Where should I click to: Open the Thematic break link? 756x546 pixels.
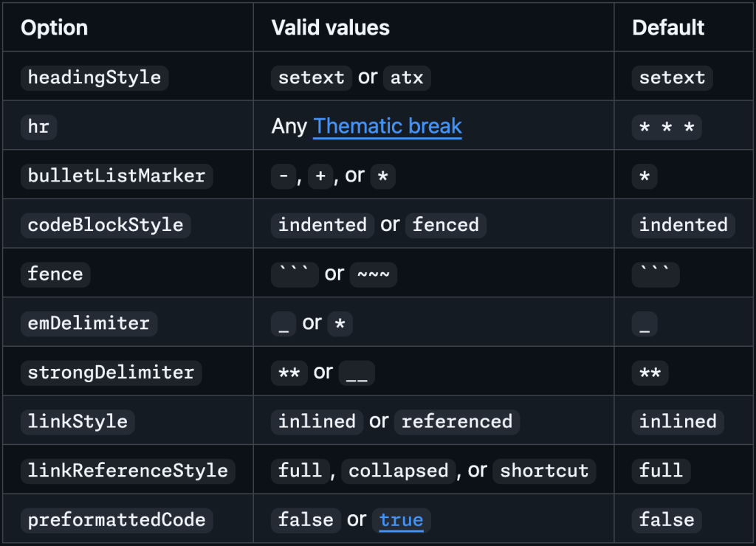pyautogui.click(x=388, y=126)
